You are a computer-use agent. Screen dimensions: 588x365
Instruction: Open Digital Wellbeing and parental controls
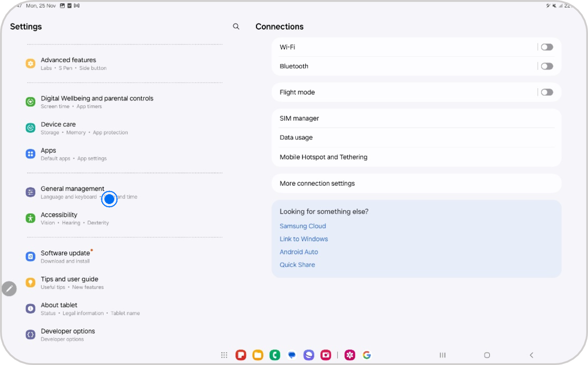pyautogui.click(x=97, y=98)
